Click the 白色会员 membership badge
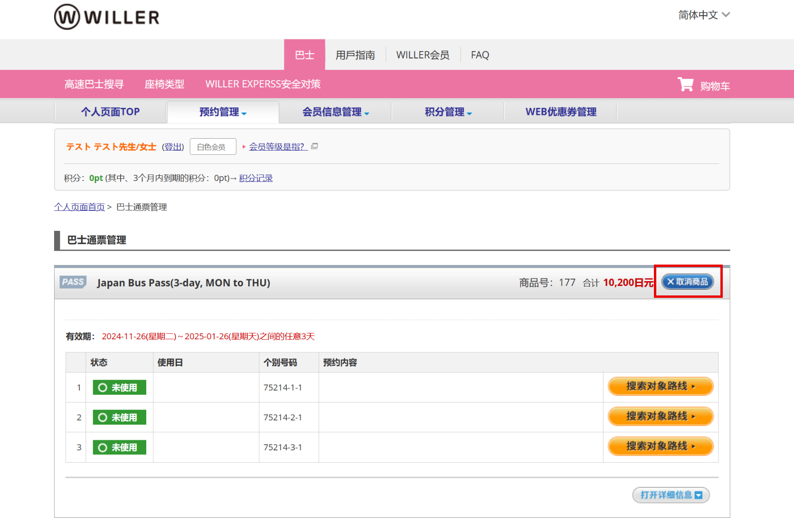Image resolution: width=794 pixels, height=532 pixels. [213, 147]
